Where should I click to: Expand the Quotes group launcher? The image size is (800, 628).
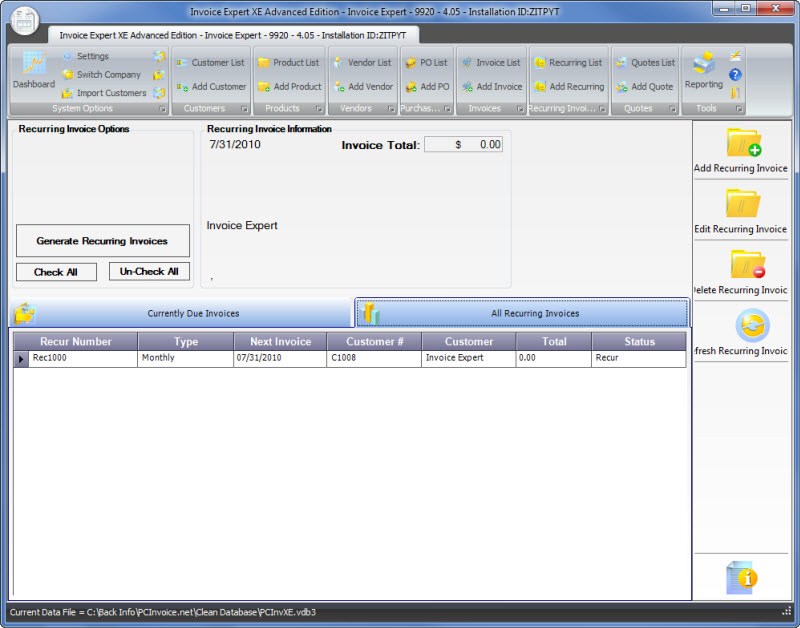click(x=672, y=109)
